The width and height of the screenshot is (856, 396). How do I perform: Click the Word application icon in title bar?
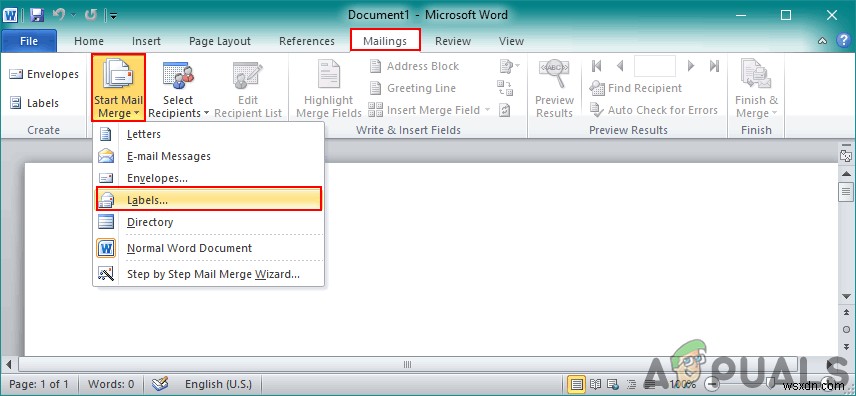[x=11, y=14]
